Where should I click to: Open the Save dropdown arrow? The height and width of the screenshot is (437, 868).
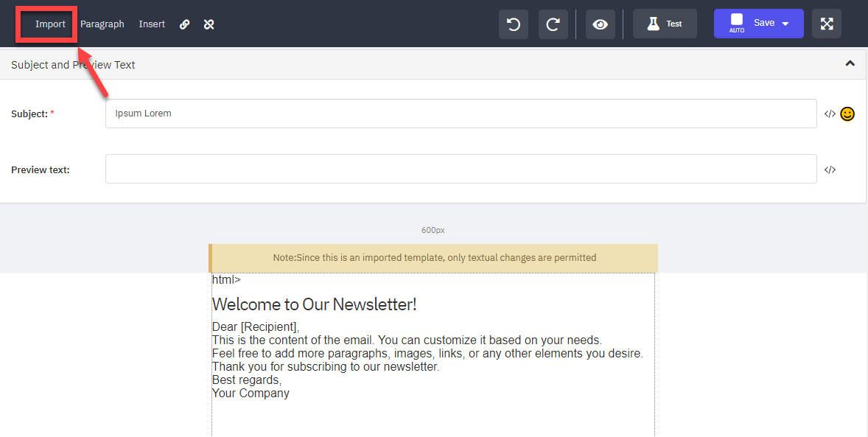(x=785, y=24)
